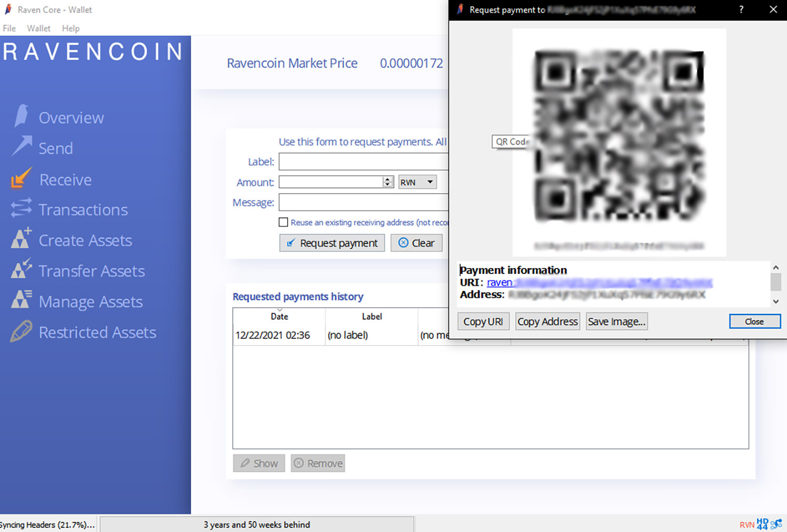The image size is (787, 532).
Task: Click the payment info scrollbar up arrow
Action: (775, 268)
